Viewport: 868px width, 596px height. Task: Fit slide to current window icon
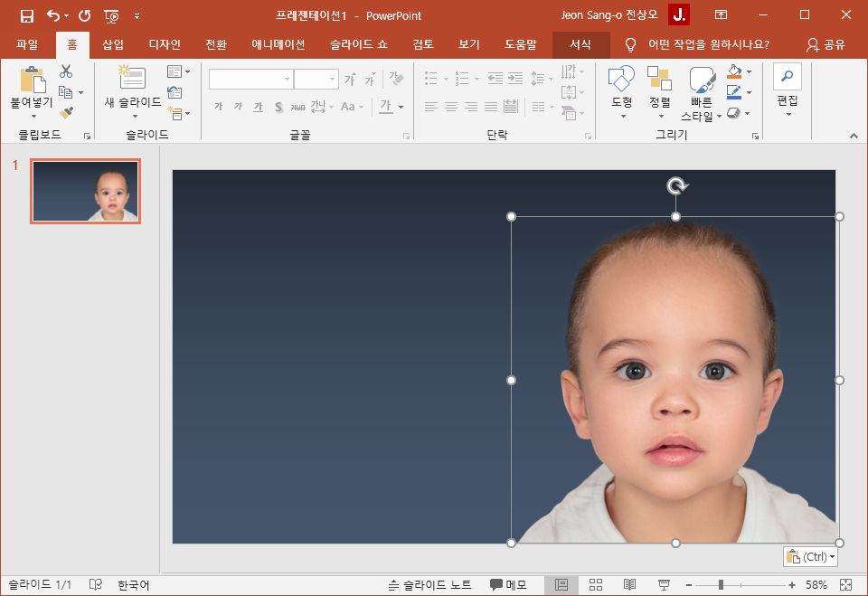tap(846, 584)
